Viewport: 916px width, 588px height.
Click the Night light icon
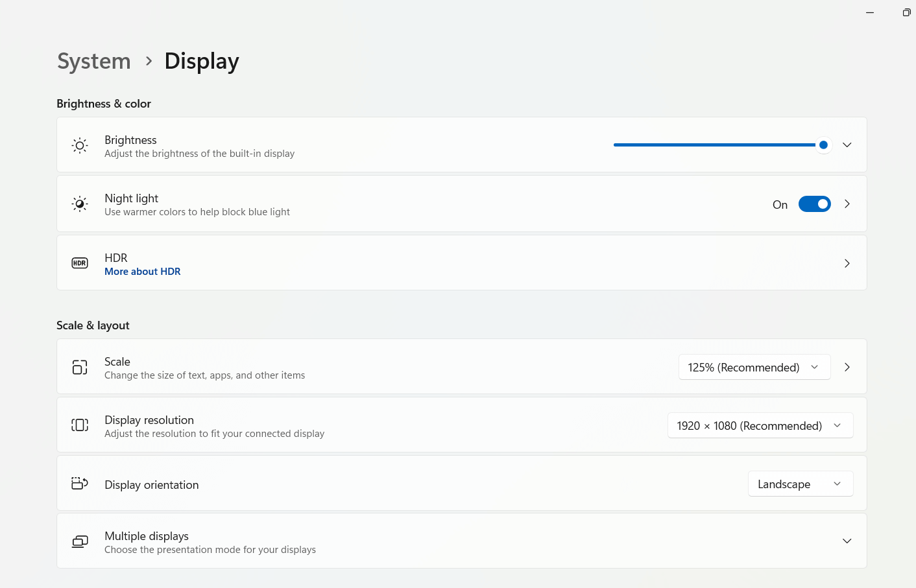pyautogui.click(x=80, y=204)
